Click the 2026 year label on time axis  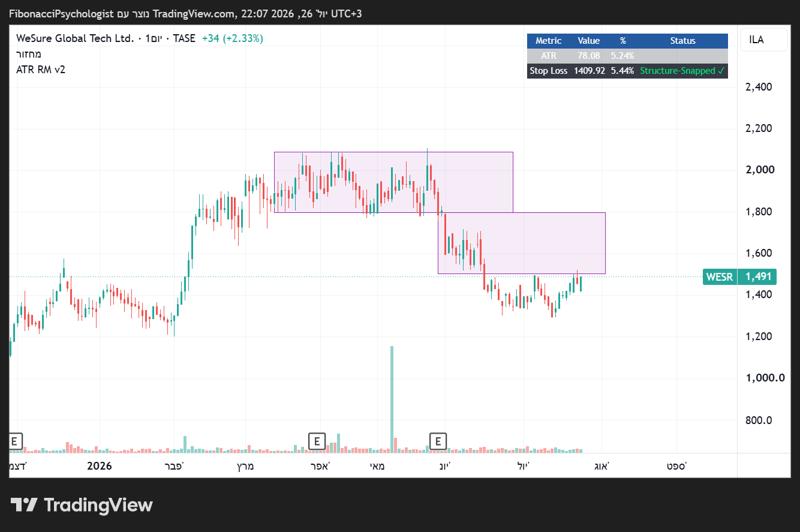click(x=99, y=466)
